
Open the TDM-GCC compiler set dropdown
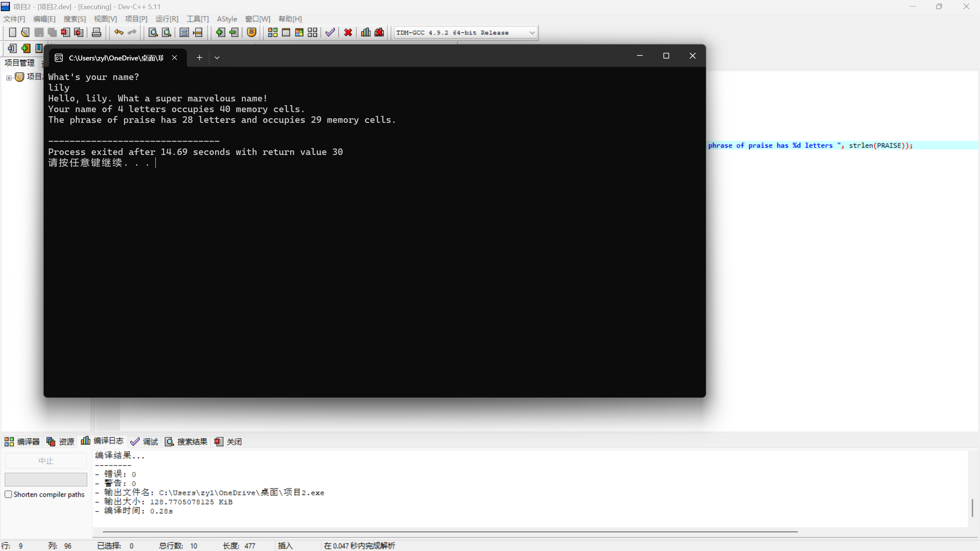[x=532, y=33]
